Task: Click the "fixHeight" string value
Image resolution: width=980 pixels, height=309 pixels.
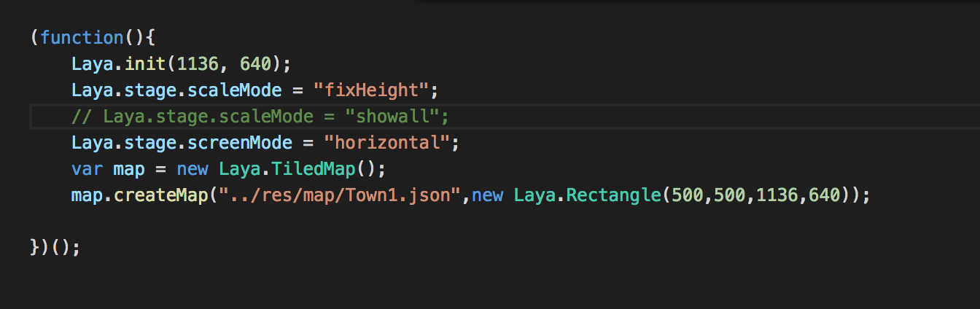Action: pyautogui.click(x=370, y=90)
